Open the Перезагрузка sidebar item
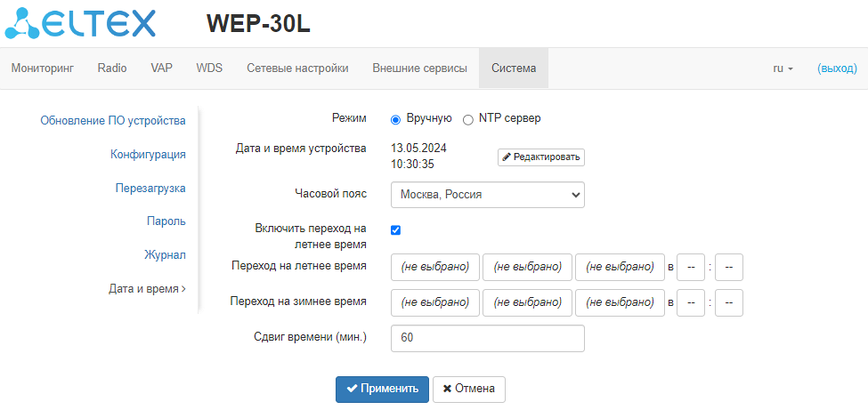This screenshot has height=410, width=868. [150, 188]
